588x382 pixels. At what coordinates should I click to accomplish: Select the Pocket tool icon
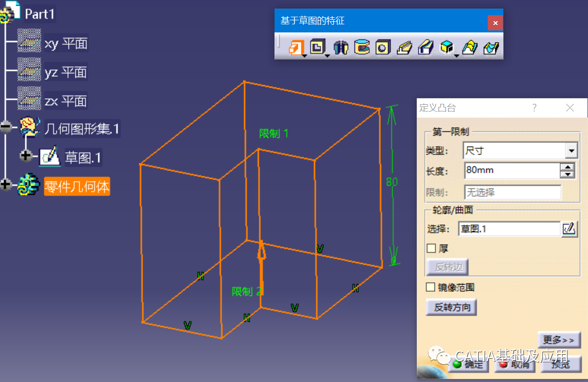pos(317,48)
